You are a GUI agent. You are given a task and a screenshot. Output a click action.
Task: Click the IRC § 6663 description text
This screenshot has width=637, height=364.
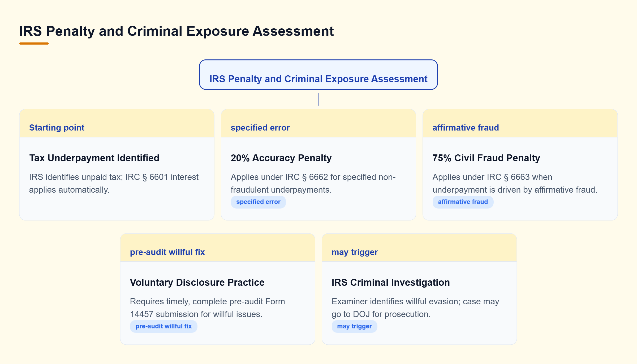point(515,183)
